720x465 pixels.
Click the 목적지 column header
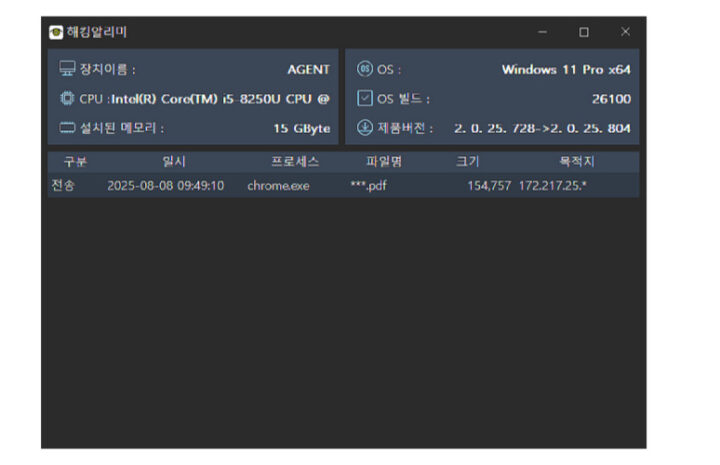point(577,162)
